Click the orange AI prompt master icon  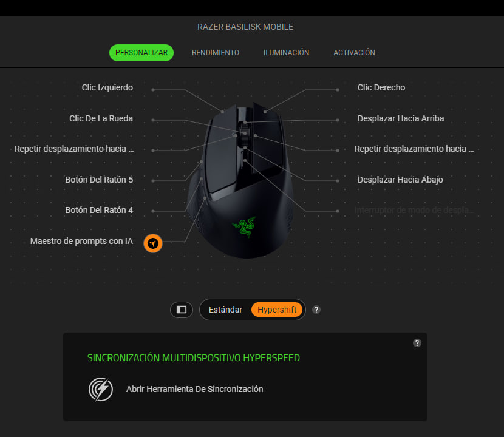[152, 243]
